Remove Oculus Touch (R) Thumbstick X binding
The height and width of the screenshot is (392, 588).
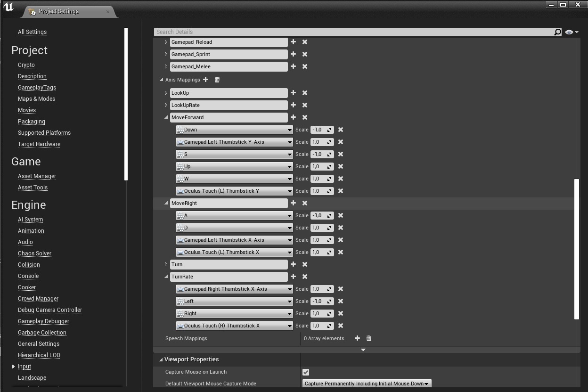tap(341, 326)
